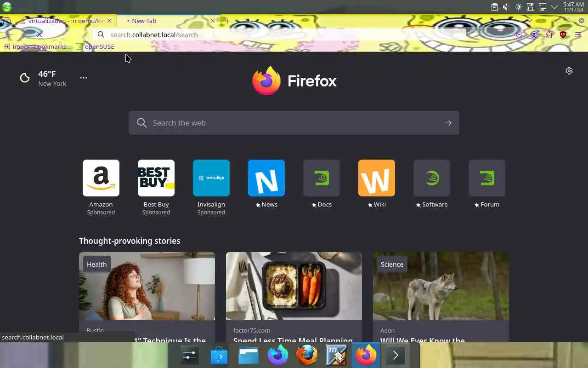This screenshot has height=368, width=588.
Task: Open the Health story thumbnail
Action: [x=147, y=286]
